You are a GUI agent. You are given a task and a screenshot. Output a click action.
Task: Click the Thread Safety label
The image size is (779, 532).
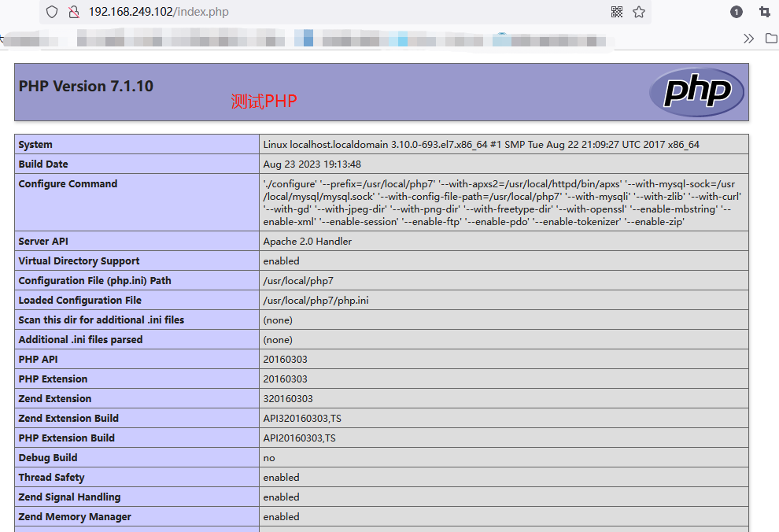[52, 478]
